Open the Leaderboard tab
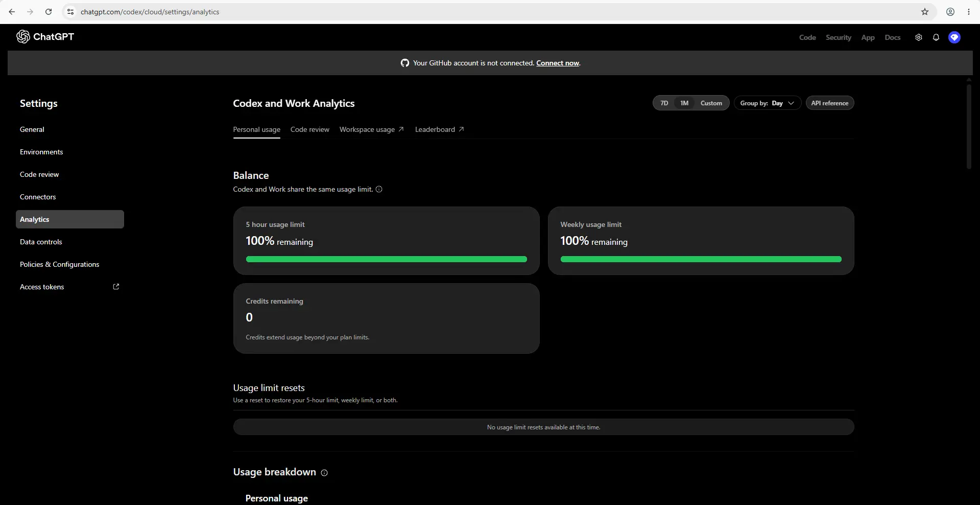Image resolution: width=980 pixels, height=505 pixels. pyautogui.click(x=440, y=129)
